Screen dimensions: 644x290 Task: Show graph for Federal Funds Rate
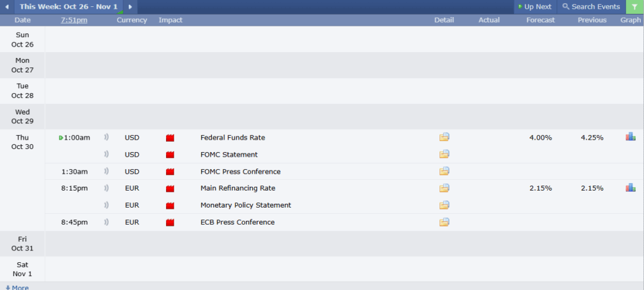630,137
